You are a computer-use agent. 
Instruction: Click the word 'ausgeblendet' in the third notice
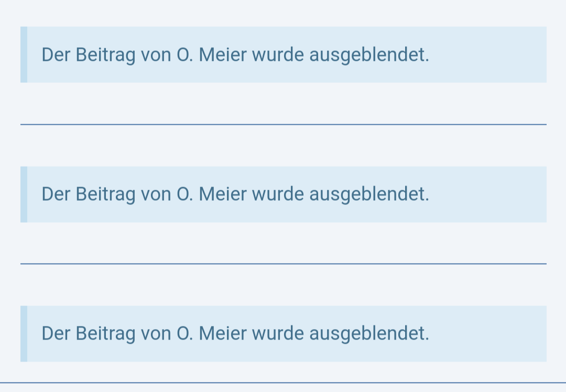click(368, 333)
